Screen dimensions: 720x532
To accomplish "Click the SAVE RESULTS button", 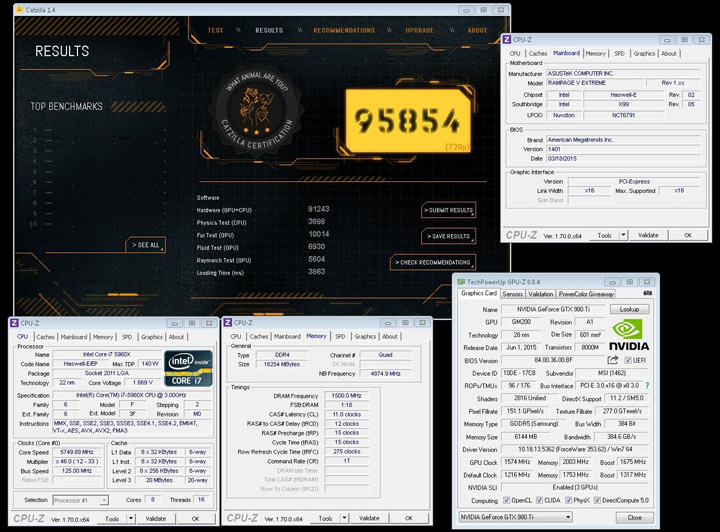I will point(448,236).
